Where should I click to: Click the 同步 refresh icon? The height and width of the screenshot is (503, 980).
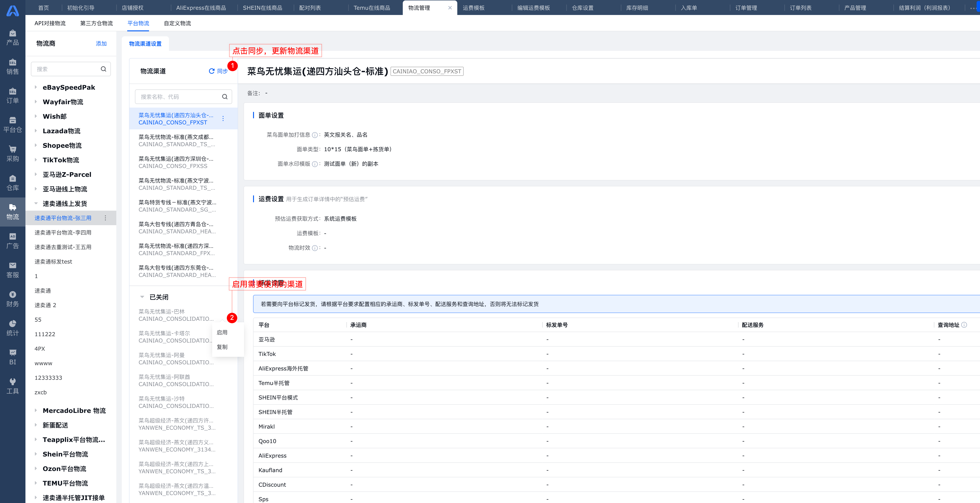[211, 71]
